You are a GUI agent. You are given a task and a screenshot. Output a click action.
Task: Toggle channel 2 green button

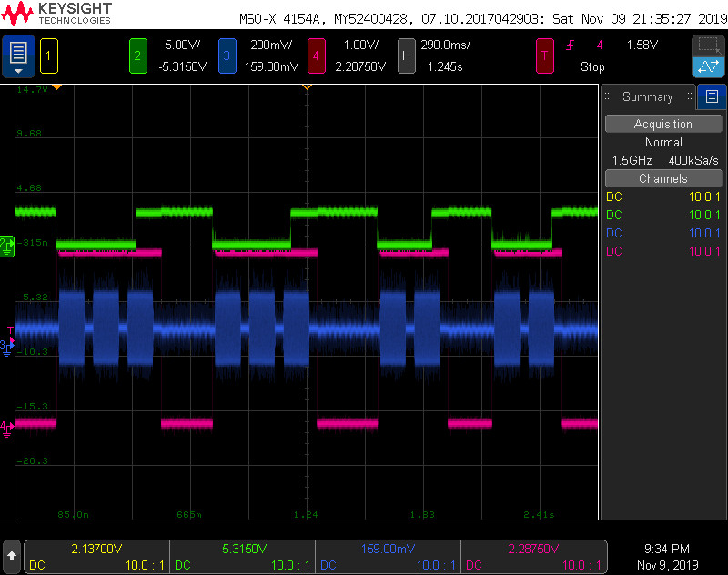[137, 55]
